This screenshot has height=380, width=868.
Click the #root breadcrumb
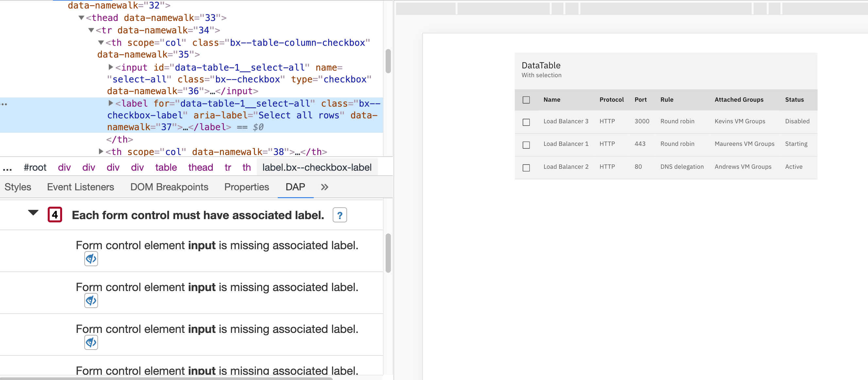pos(35,167)
